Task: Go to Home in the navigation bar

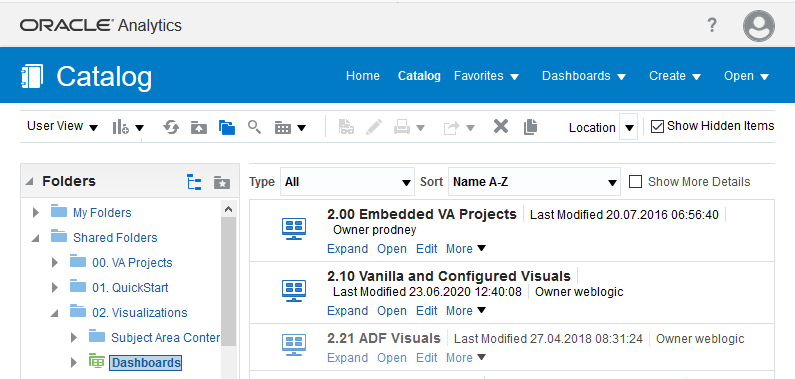Action: [363, 76]
